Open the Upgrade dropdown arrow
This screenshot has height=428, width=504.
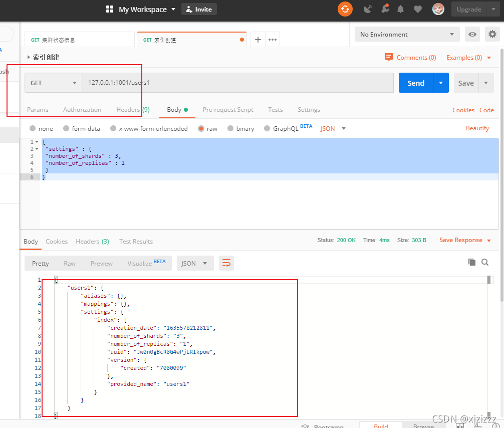493,10
